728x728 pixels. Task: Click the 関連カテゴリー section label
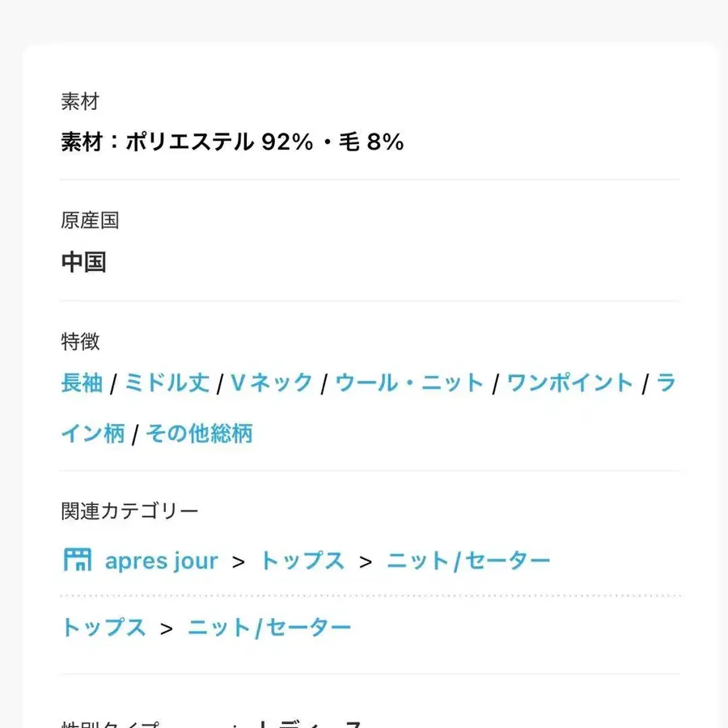click(129, 510)
